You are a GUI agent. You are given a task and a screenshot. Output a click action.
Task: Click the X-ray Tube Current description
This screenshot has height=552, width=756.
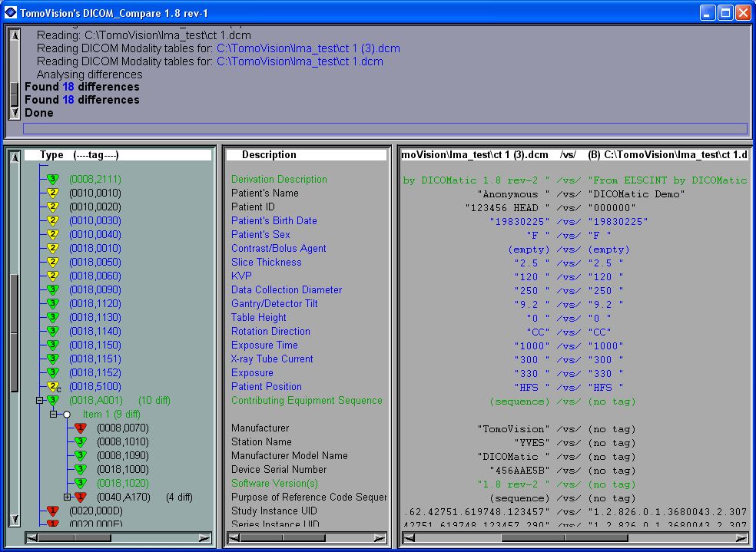point(272,359)
